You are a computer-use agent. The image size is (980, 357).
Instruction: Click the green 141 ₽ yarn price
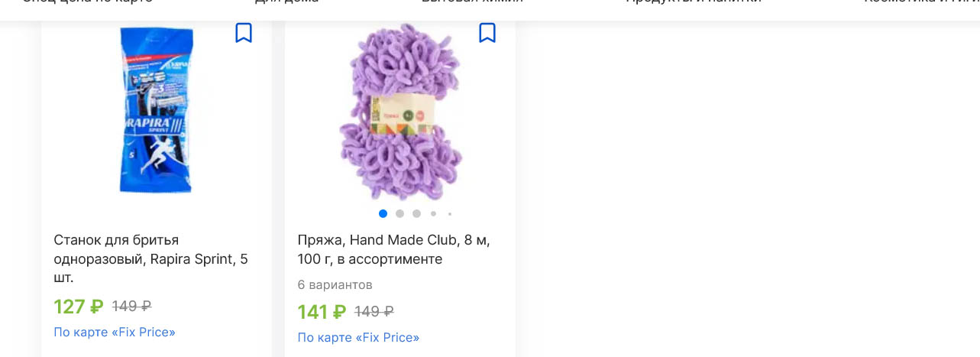click(x=322, y=312)
